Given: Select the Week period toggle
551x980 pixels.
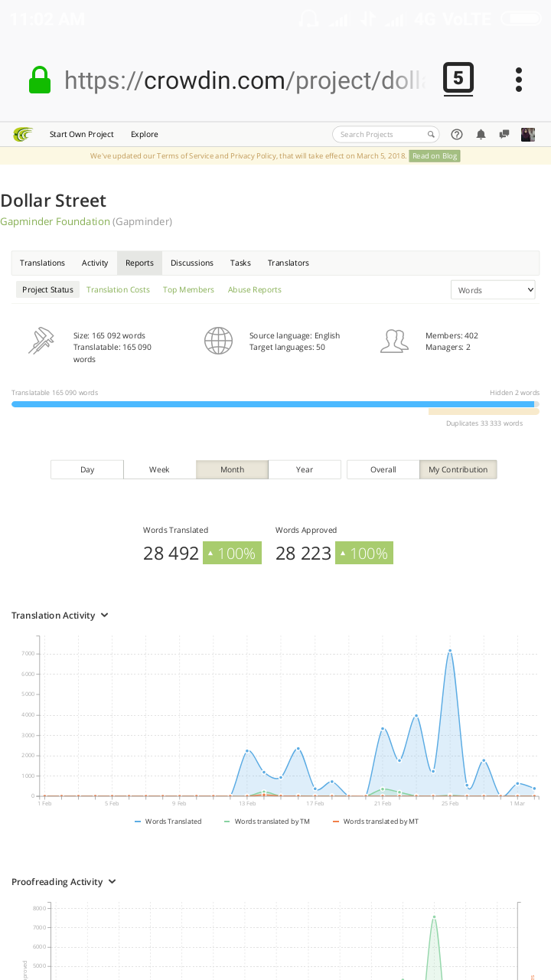Looking at the screenshot, I should tap(159, 469).
